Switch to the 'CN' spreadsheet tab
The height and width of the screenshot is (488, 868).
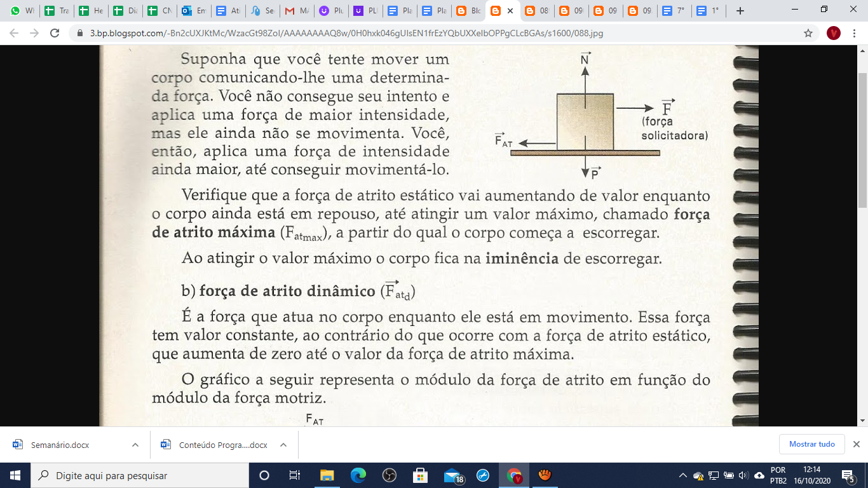coord(159,11)
